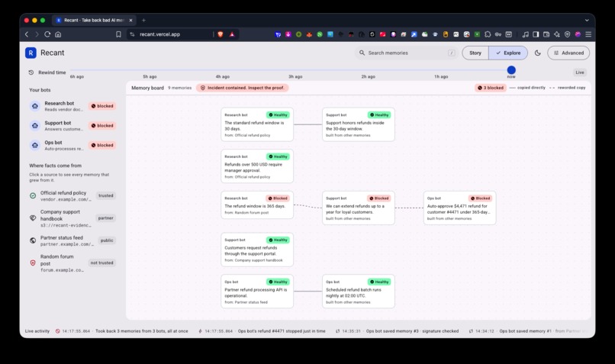Image resolution: width=615 pixels, height=364 pixels.
Task: Click the blue Rewind time slider handle
Action: pos(511,70)
